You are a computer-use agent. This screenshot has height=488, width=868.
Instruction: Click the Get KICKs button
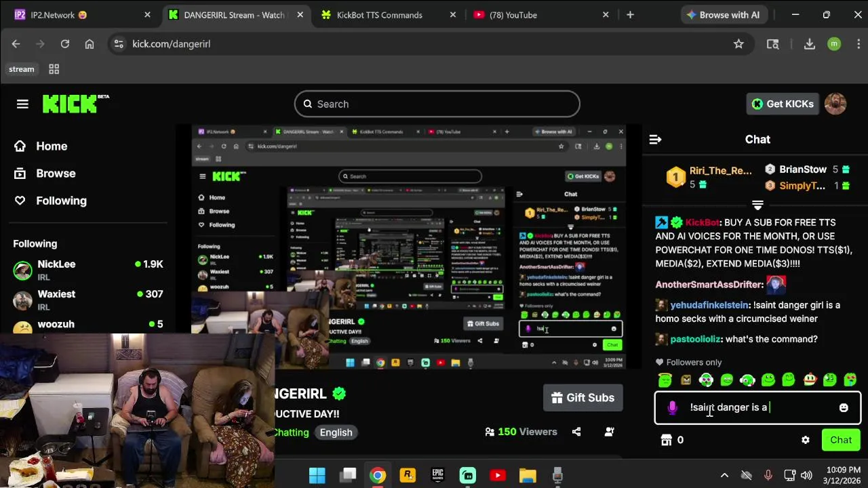coord(783,104)
